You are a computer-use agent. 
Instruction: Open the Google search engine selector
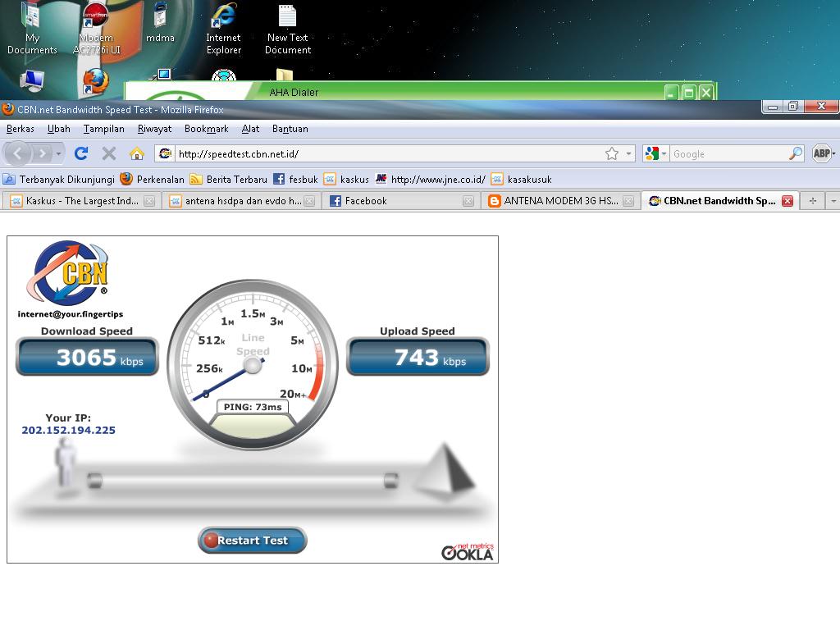pos(656,153)
